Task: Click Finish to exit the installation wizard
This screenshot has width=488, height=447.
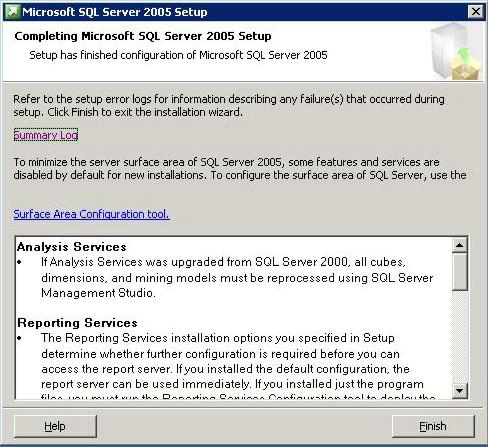Action: pyautogui.click(x=433, y=426)
